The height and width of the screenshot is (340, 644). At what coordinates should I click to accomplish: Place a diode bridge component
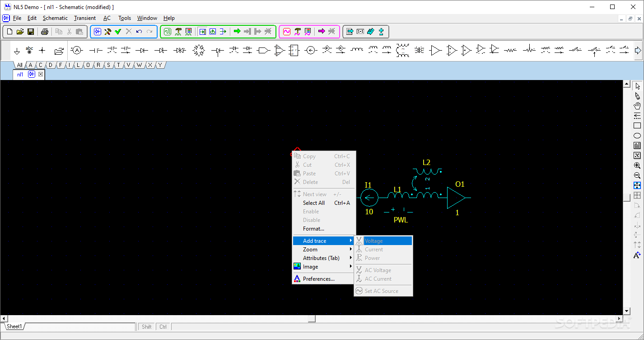[199, 51]
